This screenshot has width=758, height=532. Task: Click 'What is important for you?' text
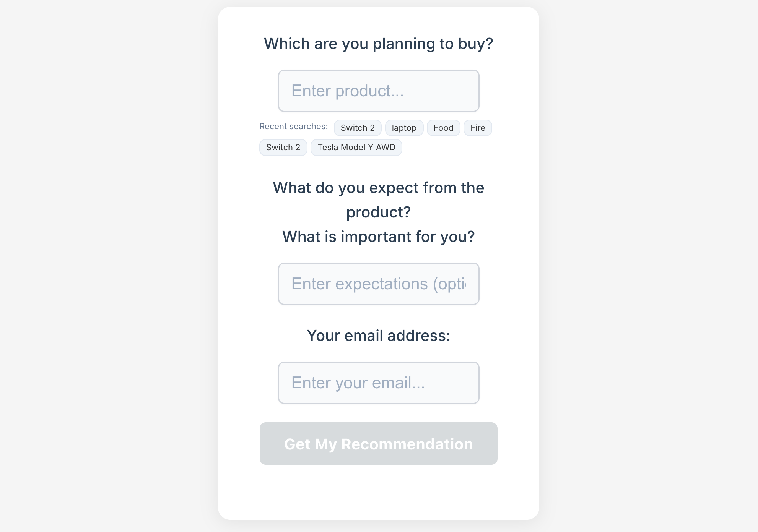378,237
